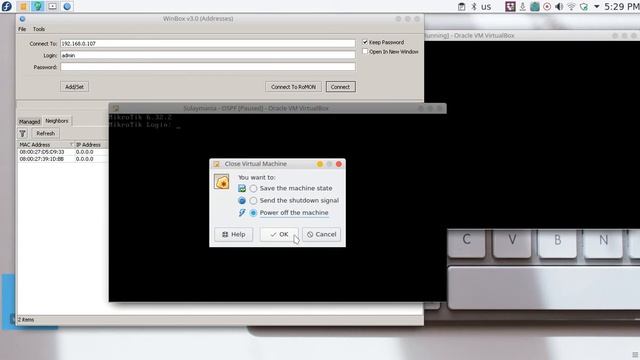Sort by the IP Address column header

tap(91, 144)
